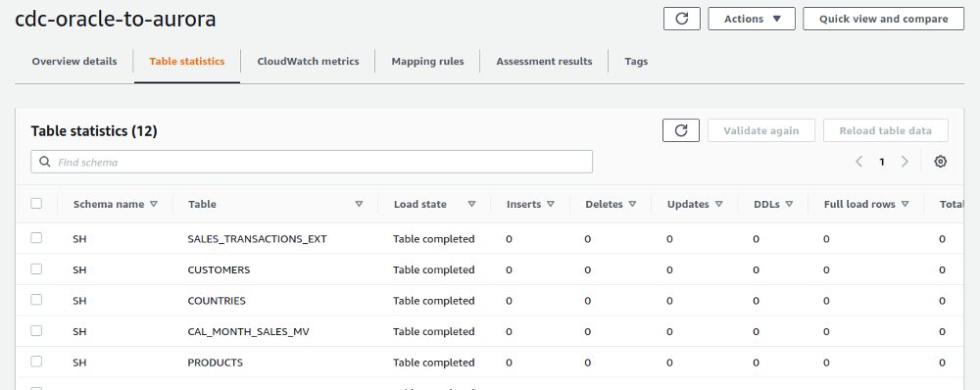Refresh table statistics with panel refresh icon
This screenshot has width=980, height=390.
point(681,130)
